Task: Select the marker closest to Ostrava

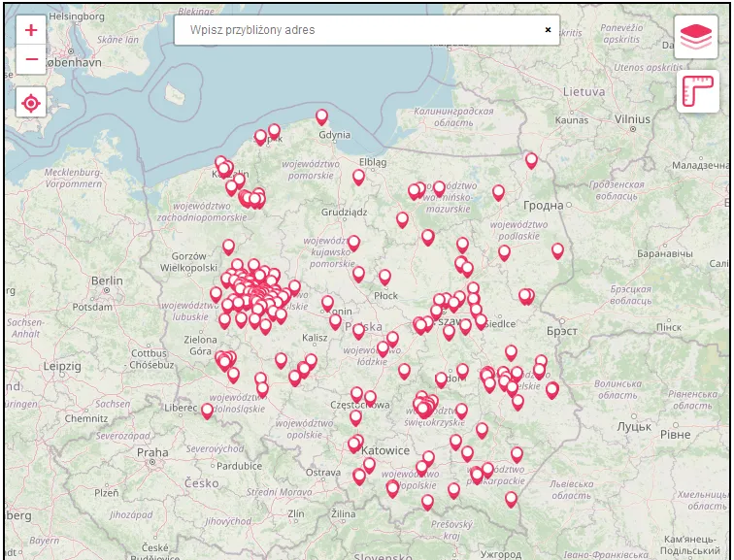Action: [x=359, y=477]
